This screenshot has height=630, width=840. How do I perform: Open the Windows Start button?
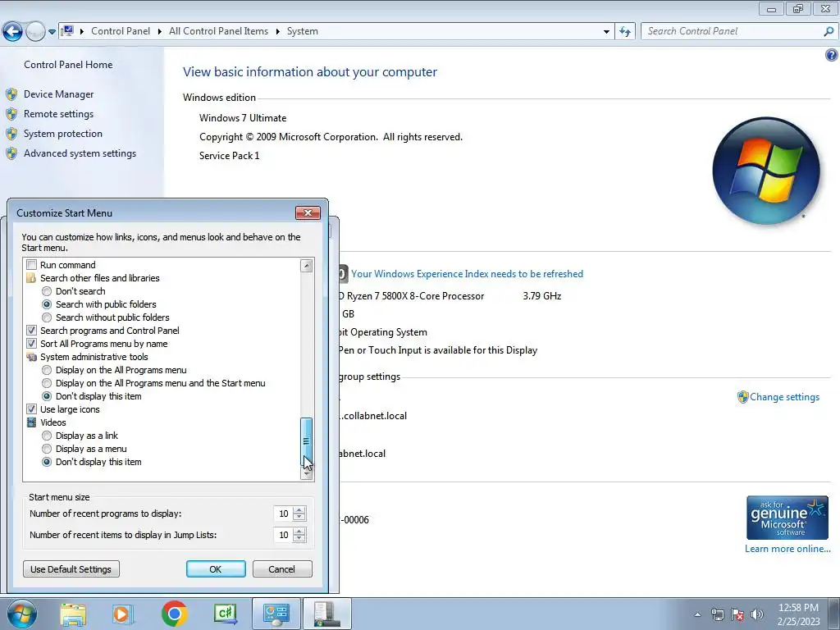[22, 614]
